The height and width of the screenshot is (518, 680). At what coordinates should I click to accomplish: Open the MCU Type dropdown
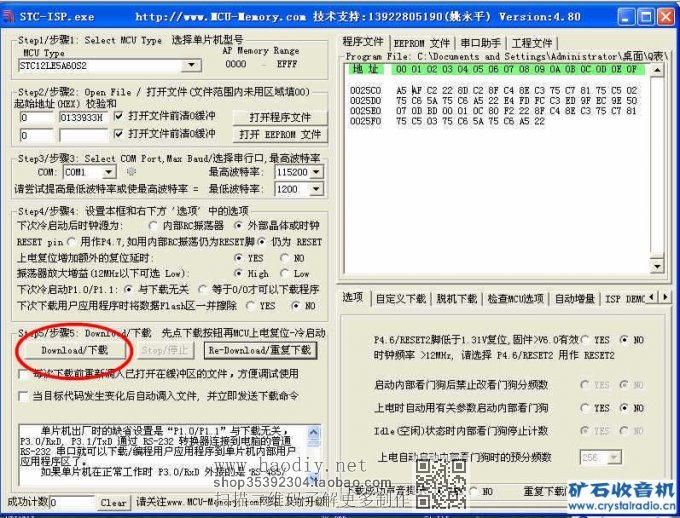tap(192, 65)
